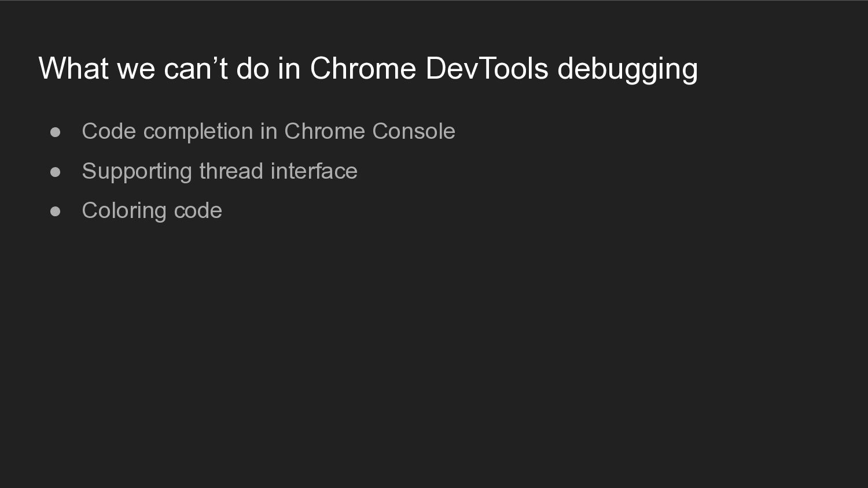Select the Coloring code line
This screenshot has height=488, width=868.
tap(152, 211)
